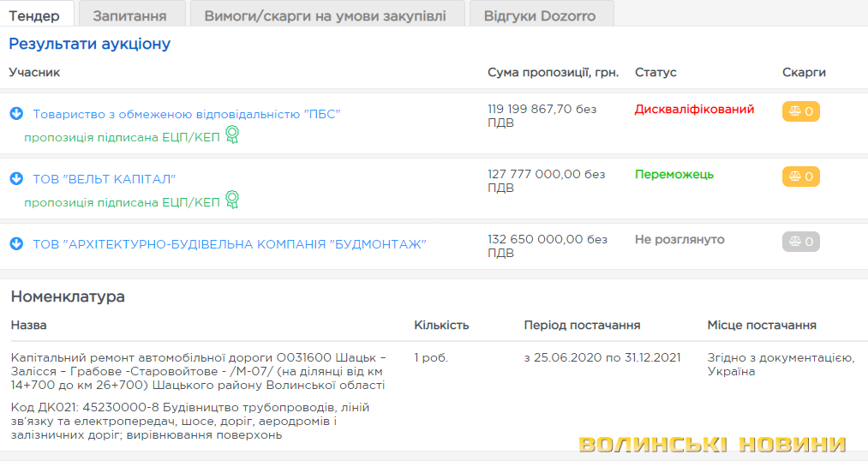This screenshot has width=868, height=467.
Task: Click the Результати аукціону heading
Action: tap(90, 44)
